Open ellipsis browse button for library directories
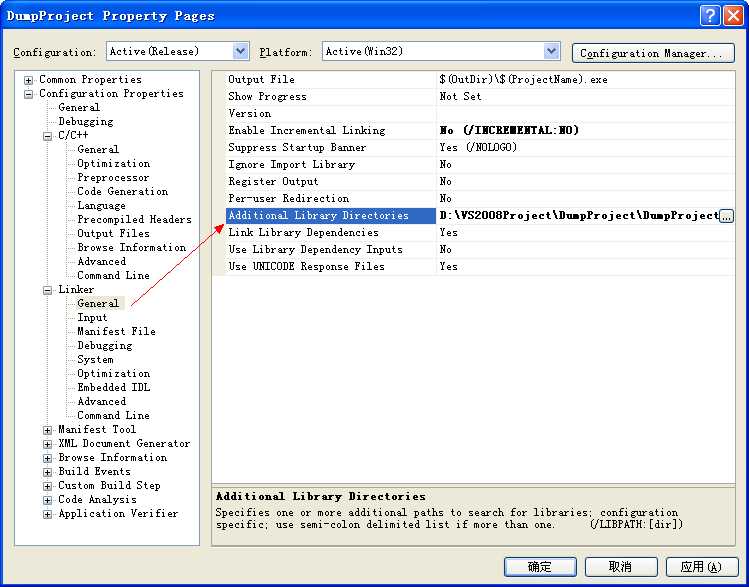Image resolution: width=749 pixels, height=587 pixels. (727, 216)
